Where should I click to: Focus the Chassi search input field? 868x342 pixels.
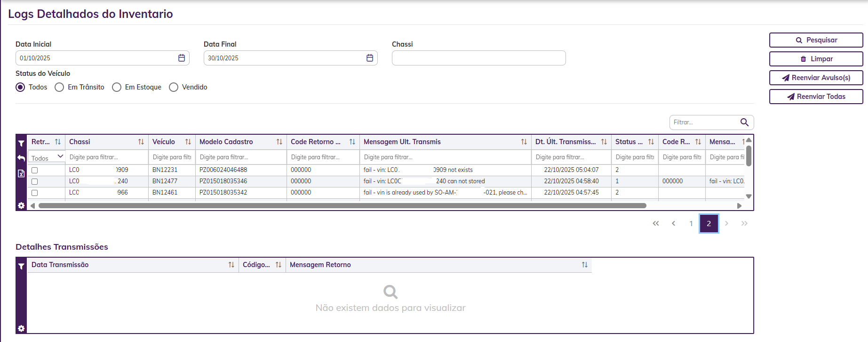tap(478, 58)
